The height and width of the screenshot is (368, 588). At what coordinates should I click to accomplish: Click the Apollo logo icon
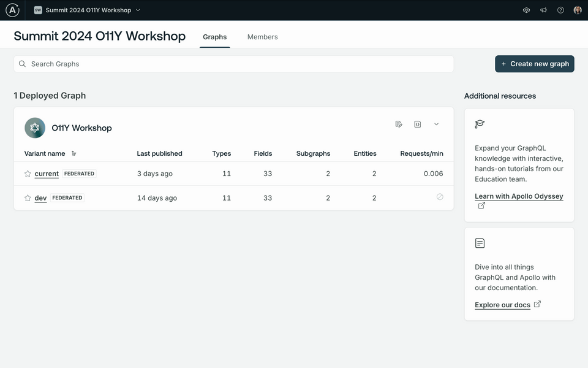[12, 10]
